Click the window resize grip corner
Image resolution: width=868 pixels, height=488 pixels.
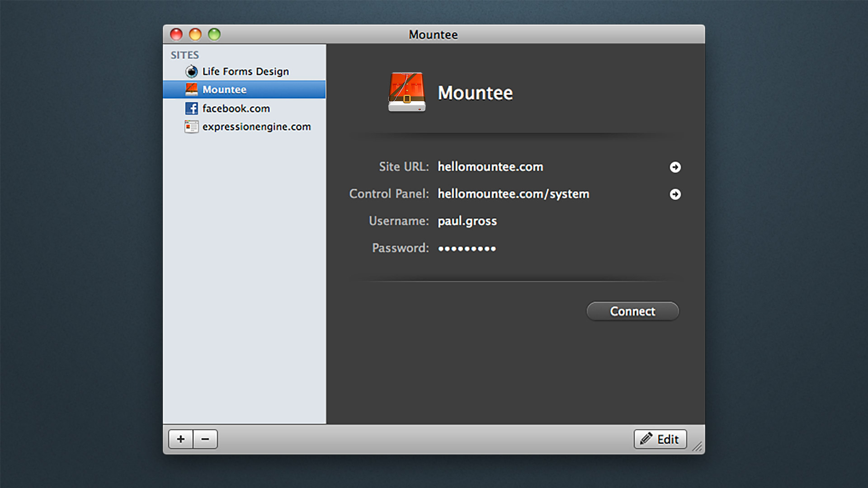click(x=698, y=446)
